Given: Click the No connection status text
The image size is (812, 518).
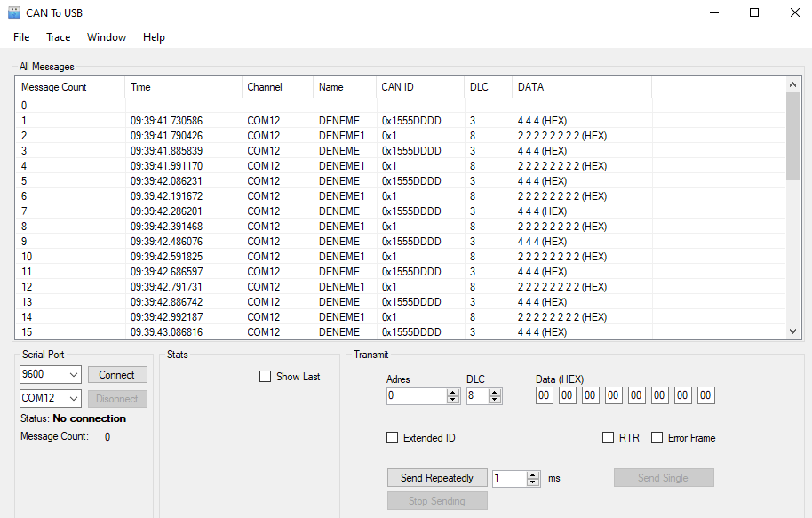Looking at the screenshot, I should (x=89, y=418).
